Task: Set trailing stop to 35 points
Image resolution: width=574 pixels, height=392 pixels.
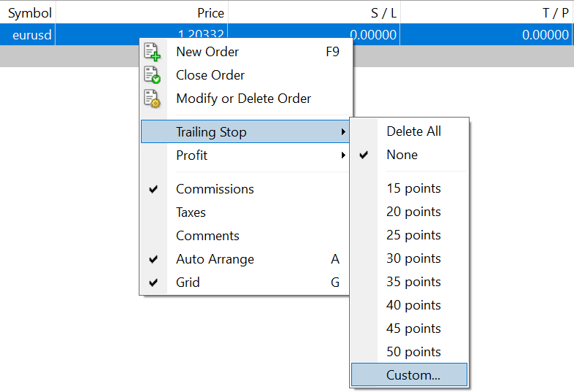Action: pos(409,282)
